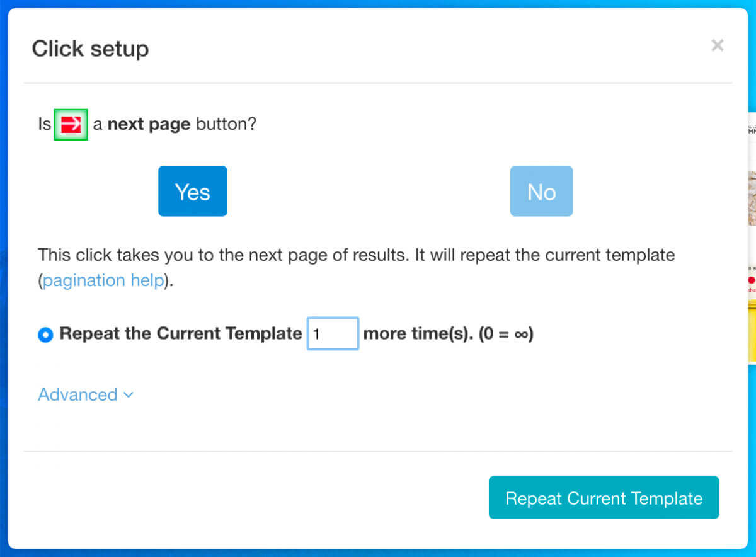Click the bold 'next page' text
This screenshot has height=557, width=756.
point(149,124)
